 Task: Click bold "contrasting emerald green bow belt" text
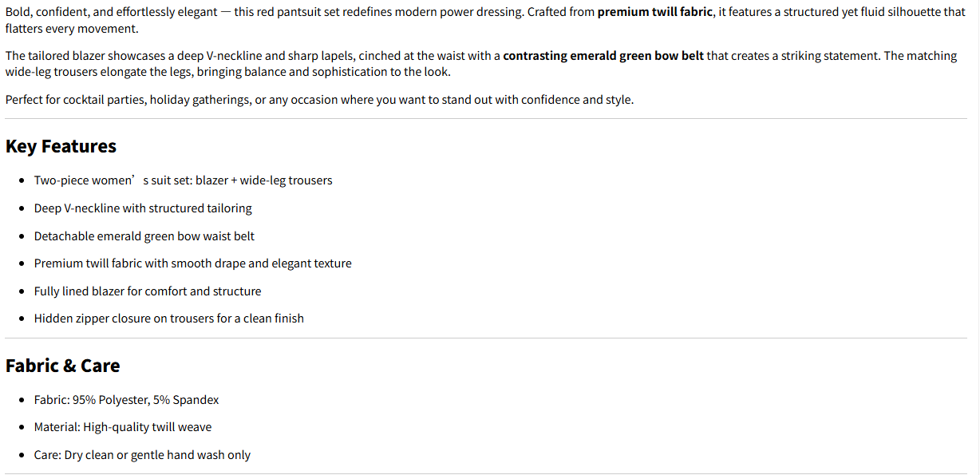(x=603, y=56)
